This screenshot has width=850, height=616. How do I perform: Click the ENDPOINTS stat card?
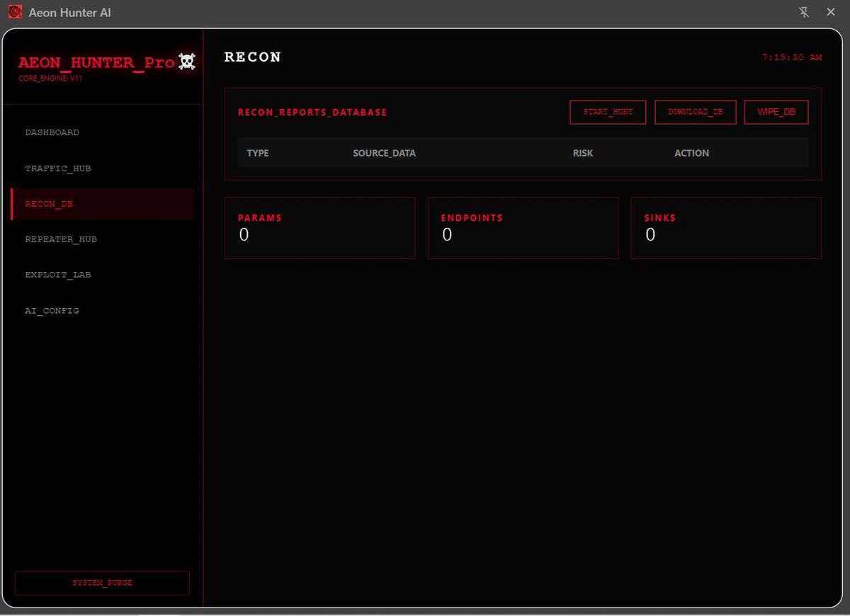(523, 228)
